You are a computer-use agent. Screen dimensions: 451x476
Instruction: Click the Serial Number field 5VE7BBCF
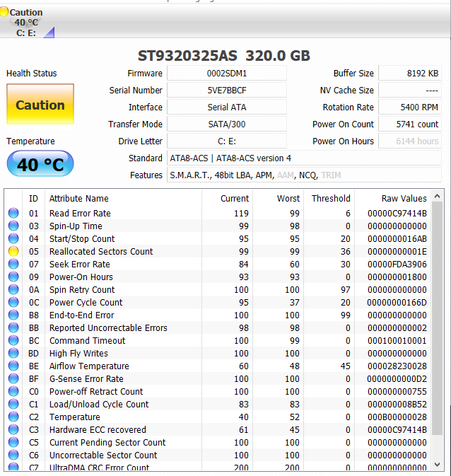click(227, 90)
